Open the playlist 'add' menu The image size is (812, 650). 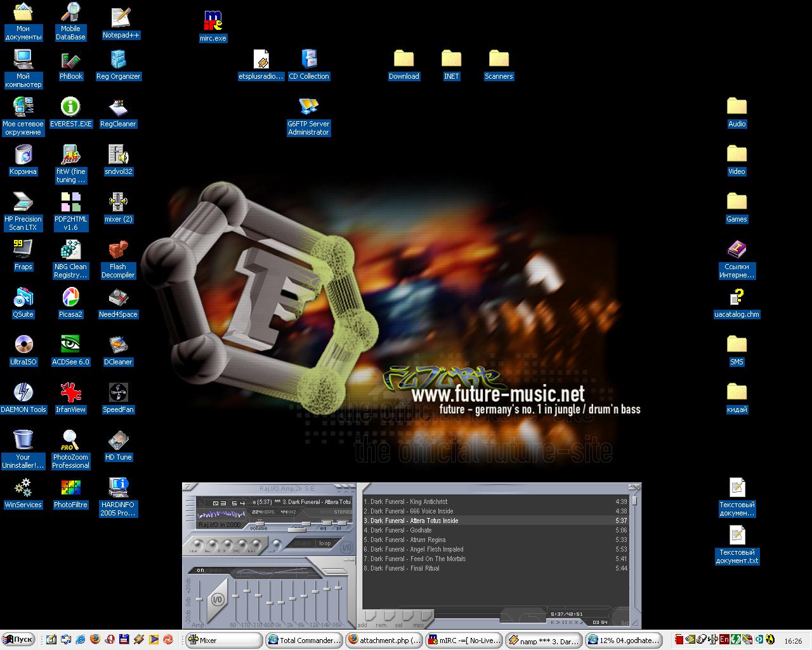click(x=370, y=616)
